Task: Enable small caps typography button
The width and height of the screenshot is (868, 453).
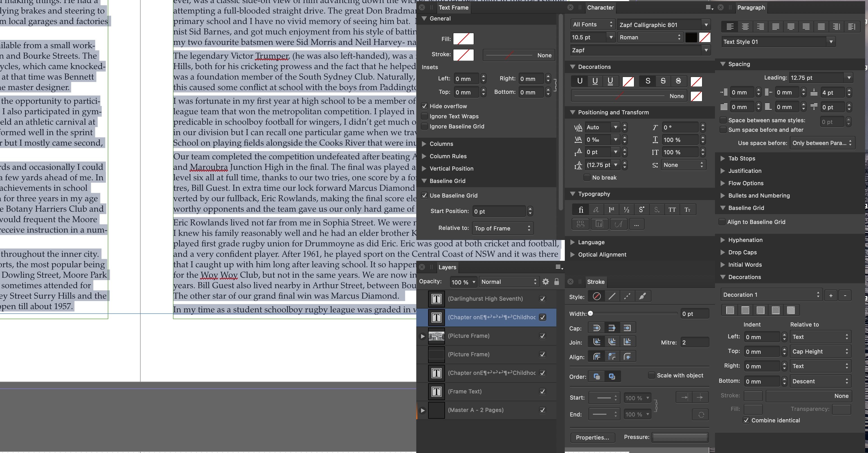Action: (x=687, y=210)
